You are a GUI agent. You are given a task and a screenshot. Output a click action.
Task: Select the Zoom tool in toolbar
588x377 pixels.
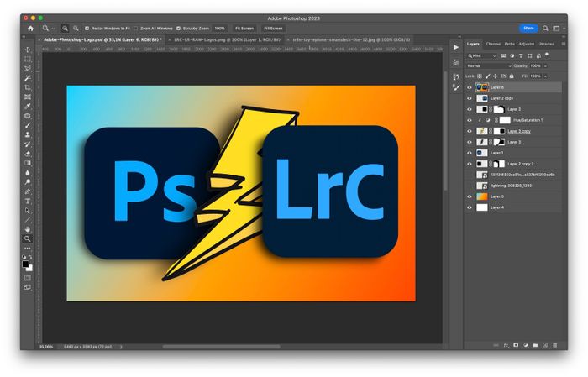click(28, 238)
